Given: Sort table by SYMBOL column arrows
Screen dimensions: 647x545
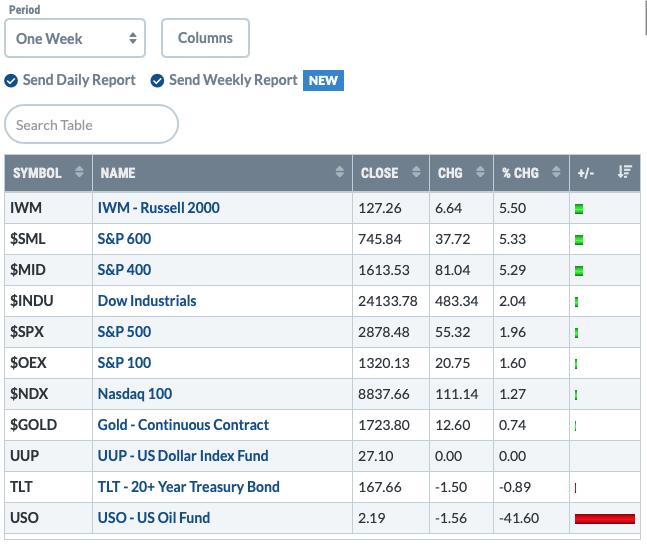Looking at the screenshot, I should 79,171.
